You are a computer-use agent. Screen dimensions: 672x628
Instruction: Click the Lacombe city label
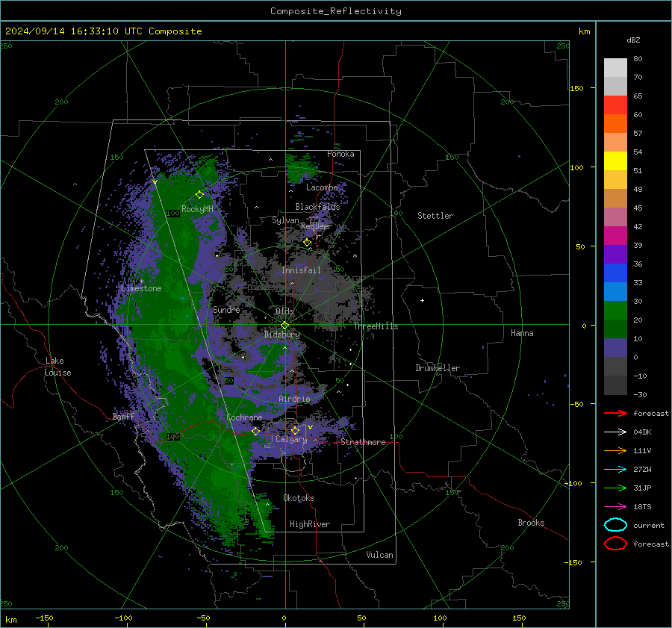click(x=322, y=187)
